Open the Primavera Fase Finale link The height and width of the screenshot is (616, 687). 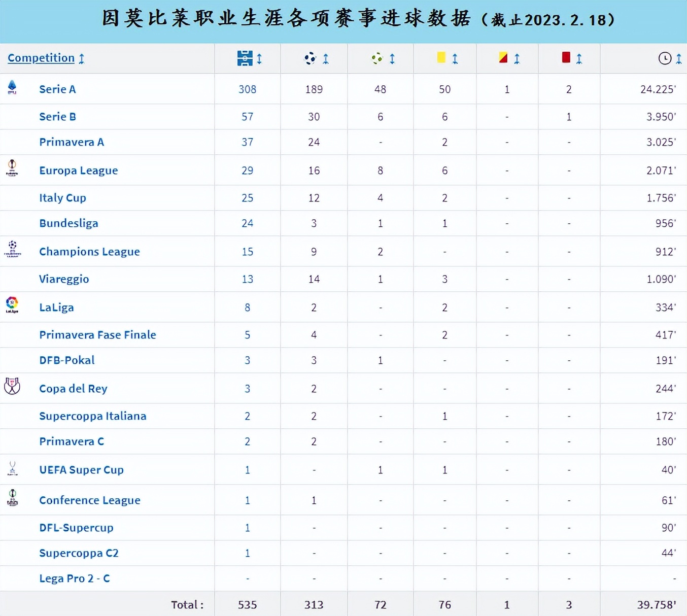tap(97, 335)
